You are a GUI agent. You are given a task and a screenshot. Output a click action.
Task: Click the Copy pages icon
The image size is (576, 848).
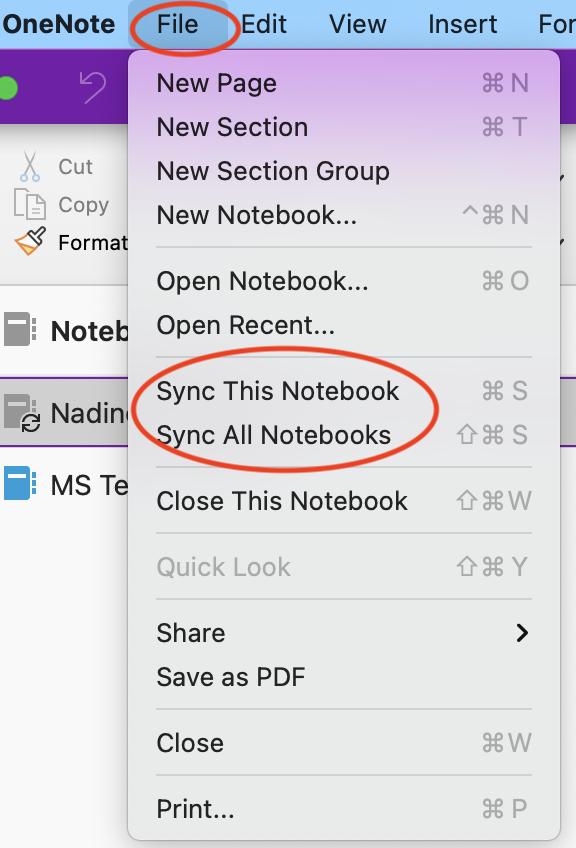click(x=30, y=204)
